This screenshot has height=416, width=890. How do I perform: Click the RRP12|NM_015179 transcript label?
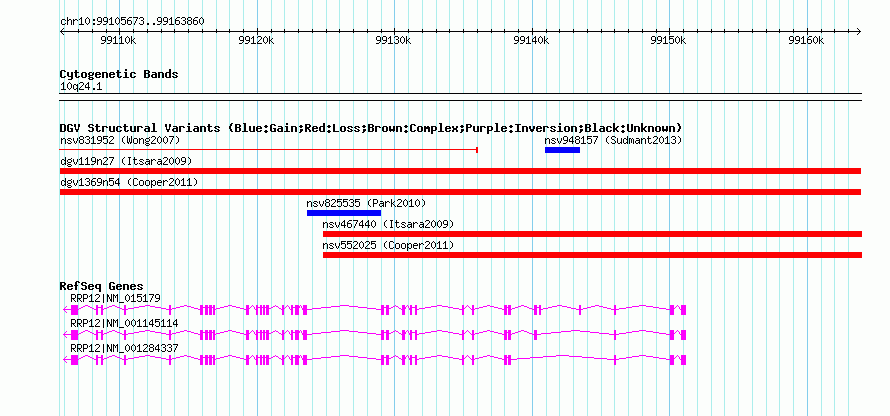click(x=115, y=298)
